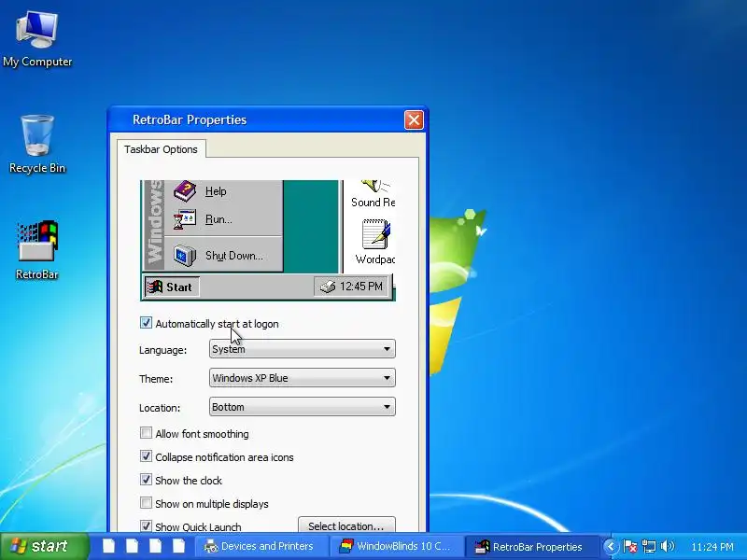Screen dimensions: 747x560
Task: Close the RetroBar Properties window
Action: coord(414,119)
